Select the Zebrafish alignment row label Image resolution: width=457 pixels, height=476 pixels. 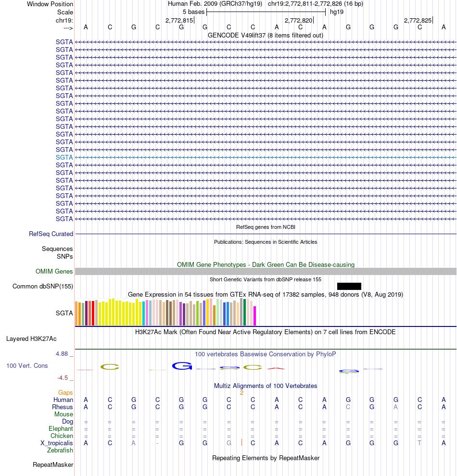(x=60, y=450)
